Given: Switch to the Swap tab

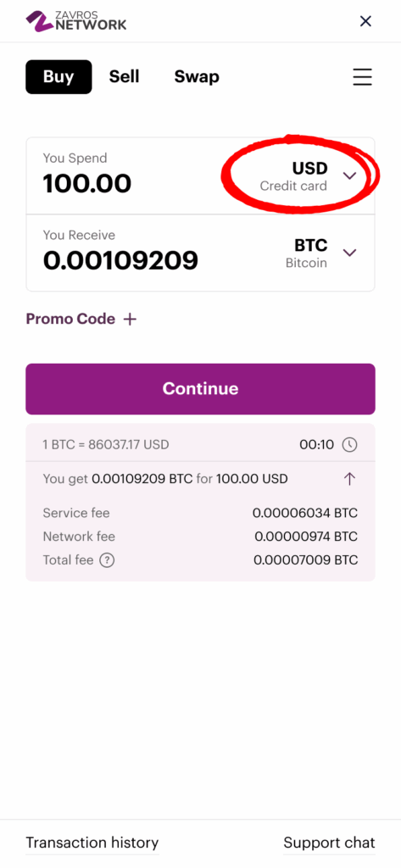Looking at the screenshot, I should click(197, 76).
